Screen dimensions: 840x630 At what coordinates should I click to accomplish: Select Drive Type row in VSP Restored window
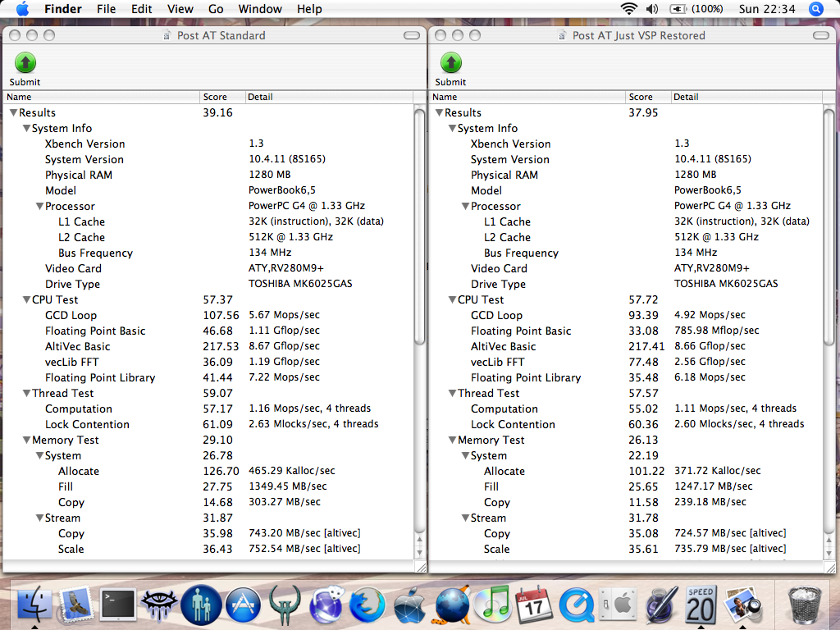pos(626,284)
